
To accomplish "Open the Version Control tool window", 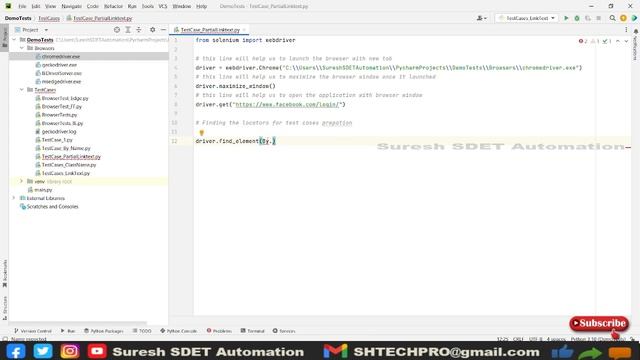I will click(x=33, y=331).
